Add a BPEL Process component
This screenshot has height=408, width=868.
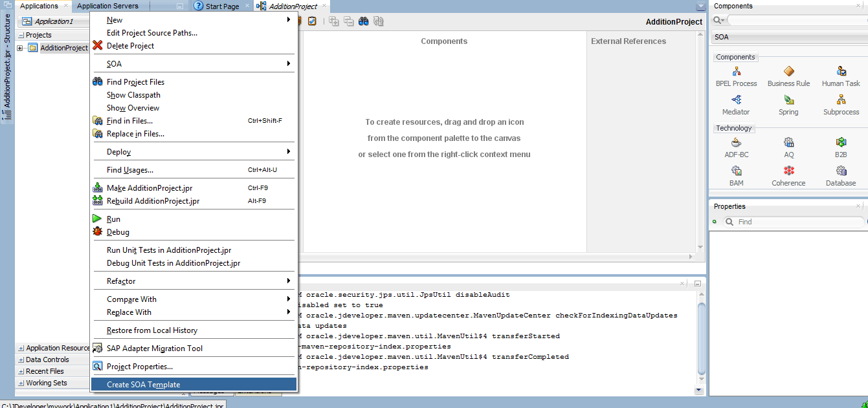[736, 76]
